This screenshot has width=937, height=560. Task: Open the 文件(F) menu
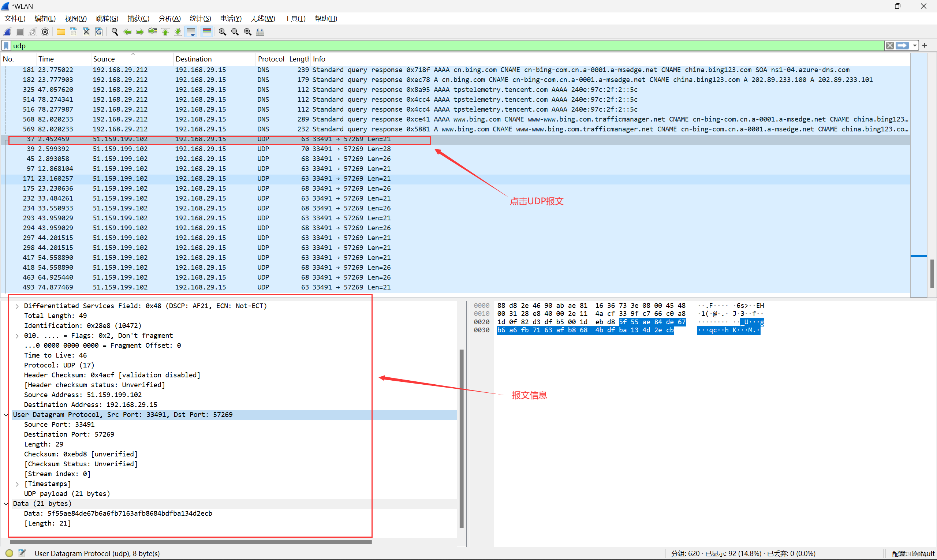[x=15, y=19]
